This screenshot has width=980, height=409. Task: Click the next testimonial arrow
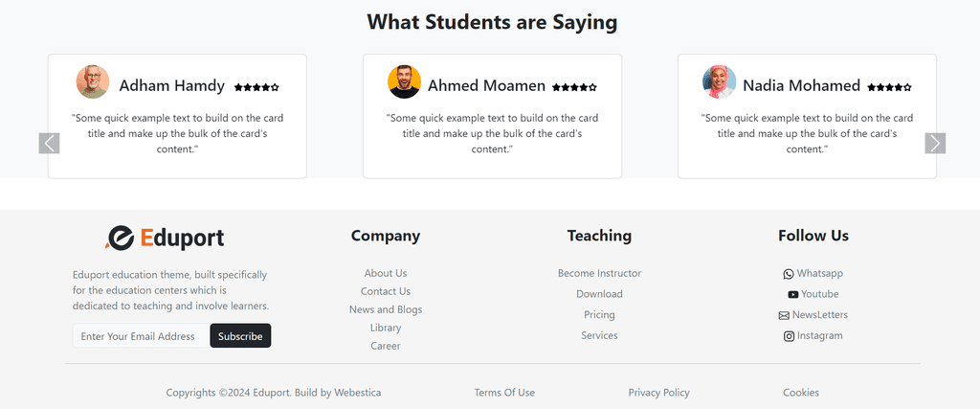point(935,144)
